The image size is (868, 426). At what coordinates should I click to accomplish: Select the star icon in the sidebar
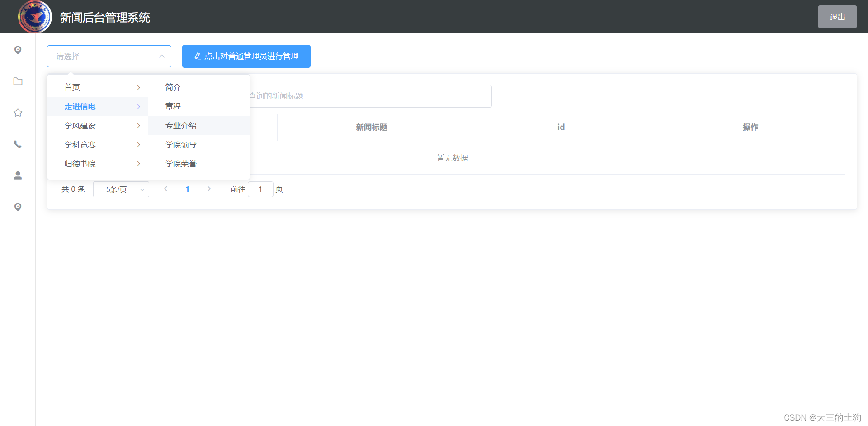[18, 113]
